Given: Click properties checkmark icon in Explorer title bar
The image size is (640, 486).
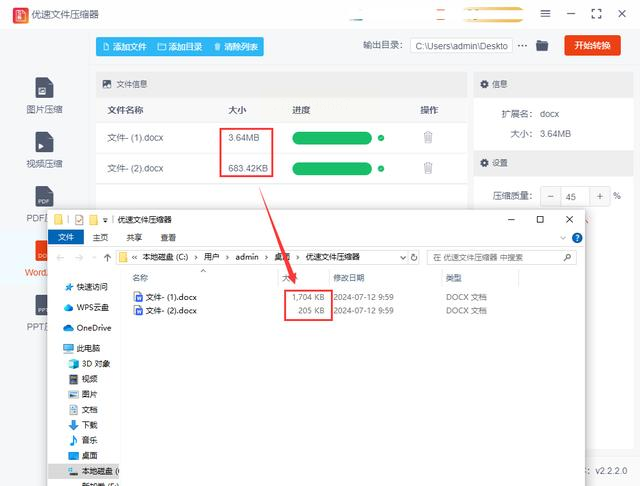Looking at the screenshot, I should [79, 220].
